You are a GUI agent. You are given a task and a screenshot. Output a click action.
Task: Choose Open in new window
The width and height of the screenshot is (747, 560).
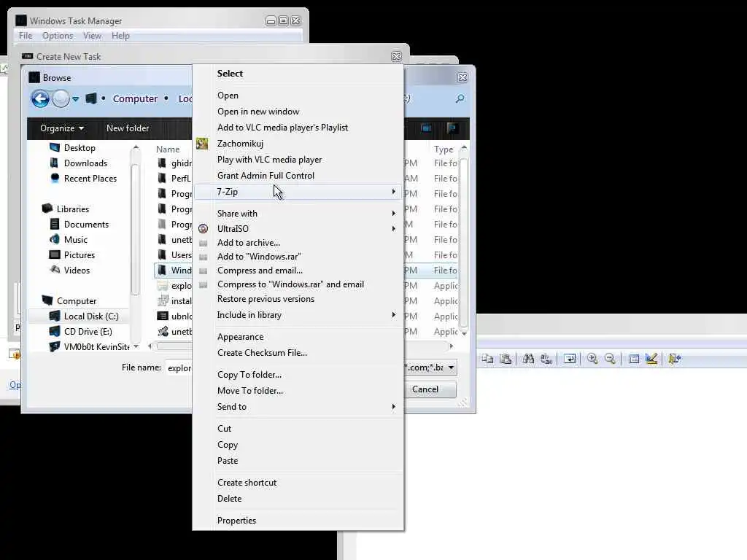(x=298, y=112)
